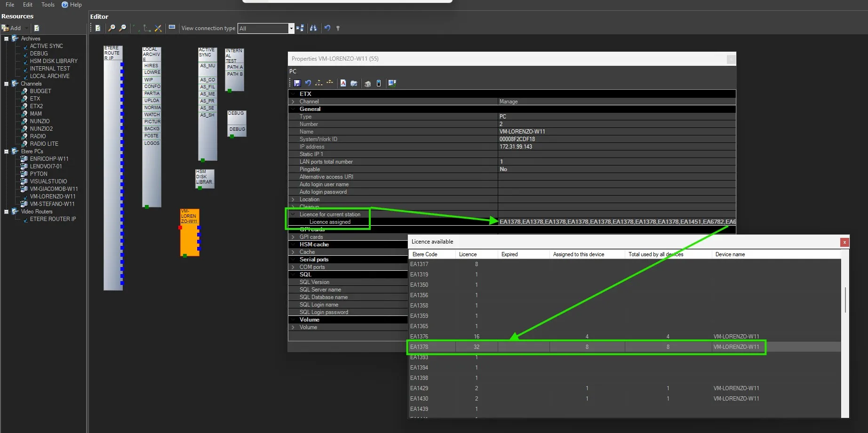Expand the Channel property row
Viewport: 868px width, 433px height.
click(293, 102)
